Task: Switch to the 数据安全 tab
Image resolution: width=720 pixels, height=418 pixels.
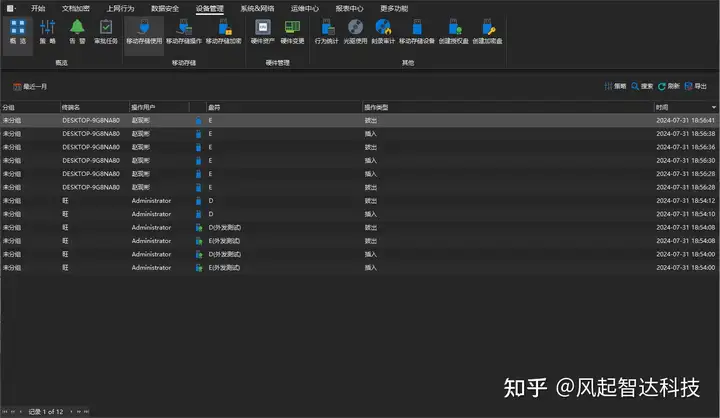Action: tap(165, 8)
